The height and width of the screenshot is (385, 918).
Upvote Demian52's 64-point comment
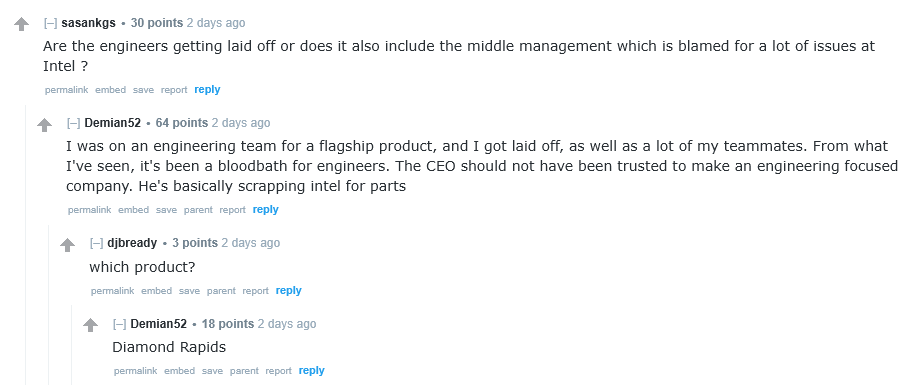coord(44,125)
